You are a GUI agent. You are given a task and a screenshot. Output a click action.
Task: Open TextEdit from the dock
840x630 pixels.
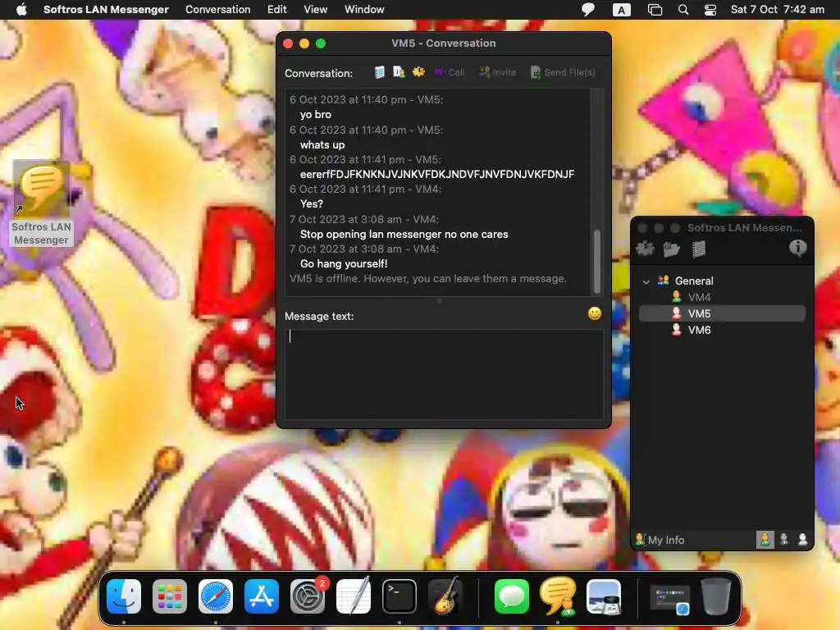pyautogui.click(x=354, y=596)
